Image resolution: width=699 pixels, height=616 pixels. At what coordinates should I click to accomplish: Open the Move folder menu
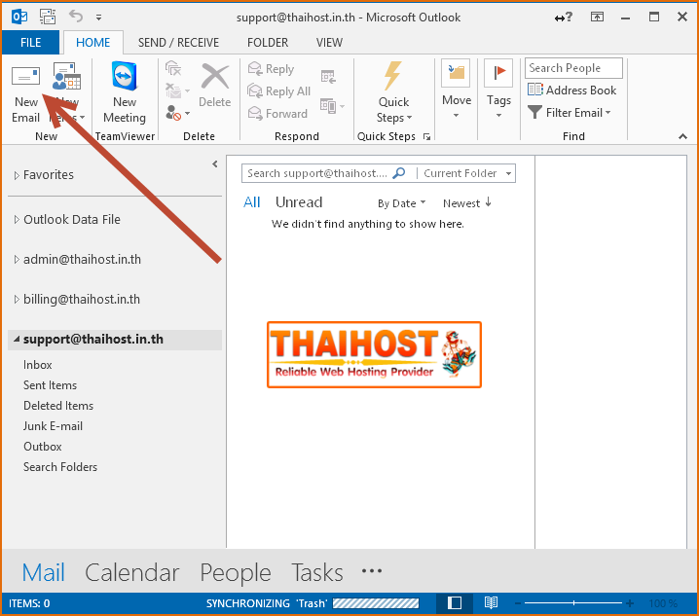tap(456, 90)
